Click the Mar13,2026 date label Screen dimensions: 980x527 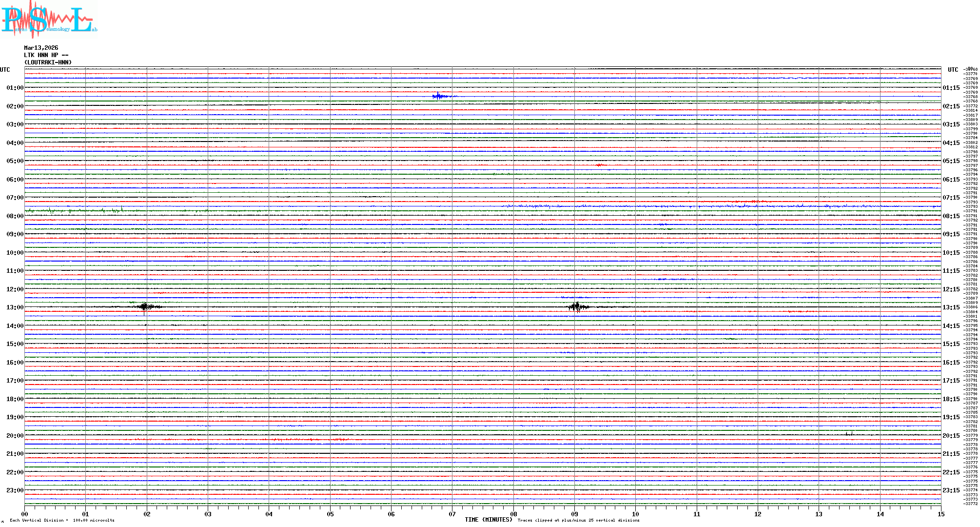coord(41,48)
